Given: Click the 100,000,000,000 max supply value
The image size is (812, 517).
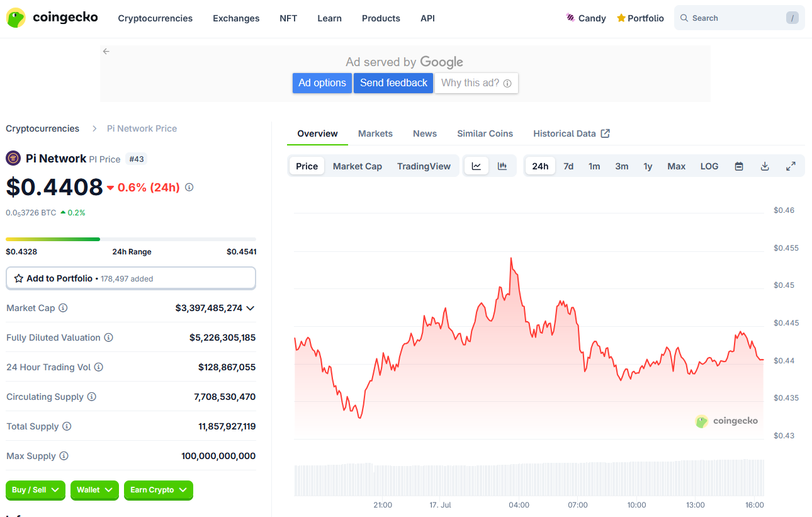Looking at the screenshot, I should (x=218, y=456).
